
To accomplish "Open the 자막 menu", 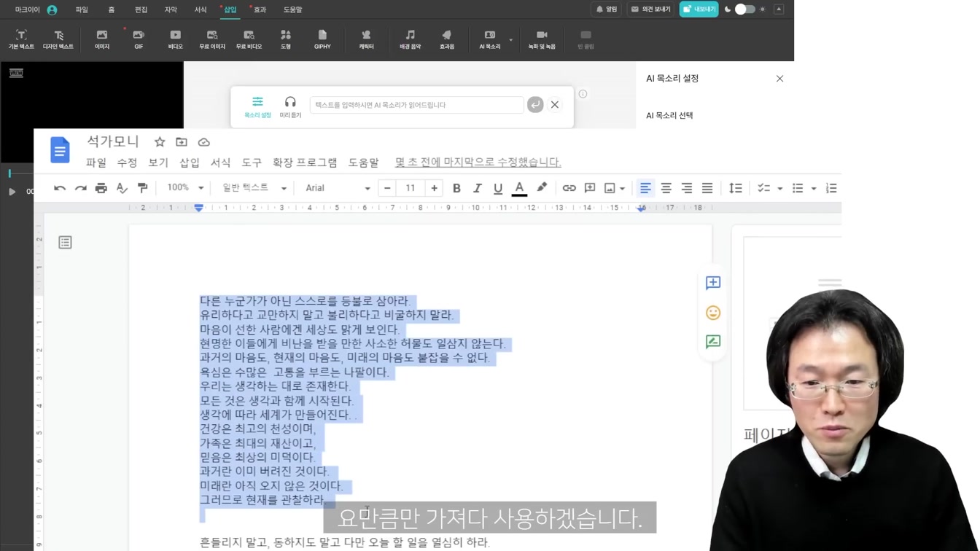I will pyautogui.click(x=171, y=9).
